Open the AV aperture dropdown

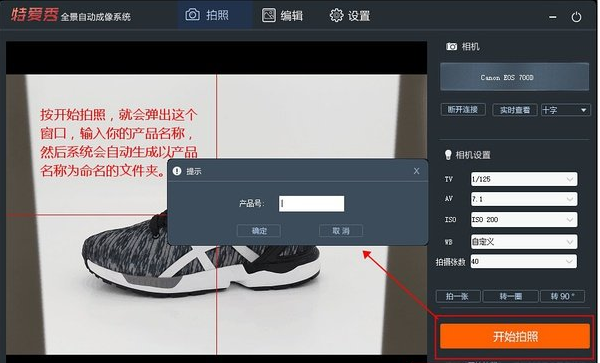click(524, 199)
